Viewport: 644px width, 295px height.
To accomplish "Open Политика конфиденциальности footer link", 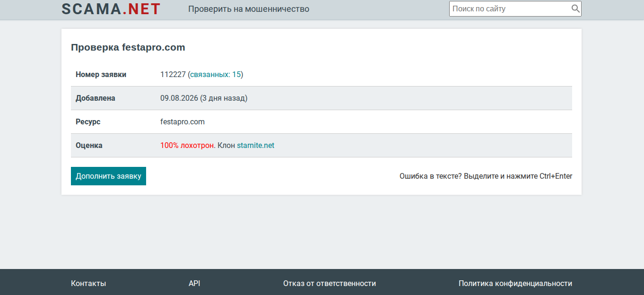I will 515,283.
